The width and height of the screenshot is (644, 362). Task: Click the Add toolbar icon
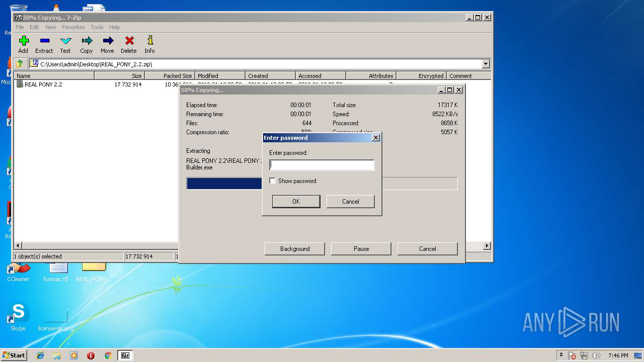(23, 44)
